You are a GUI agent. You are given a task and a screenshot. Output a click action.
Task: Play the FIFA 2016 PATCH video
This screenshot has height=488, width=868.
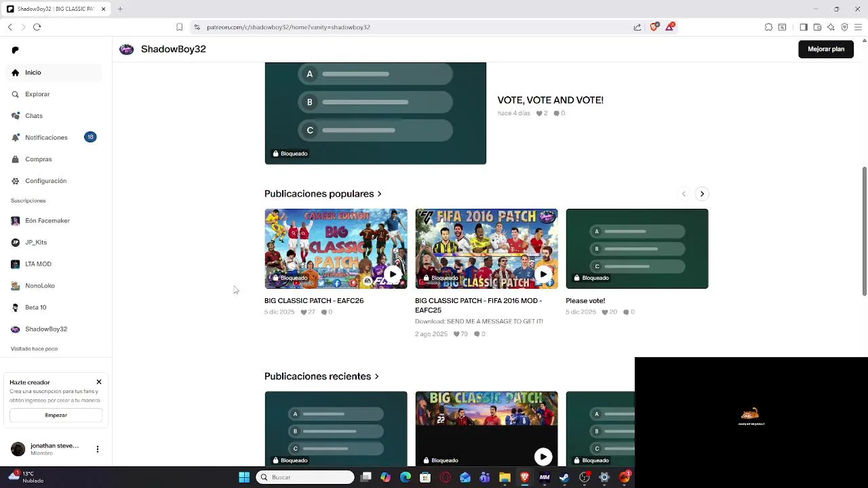[x=542, y=274]
